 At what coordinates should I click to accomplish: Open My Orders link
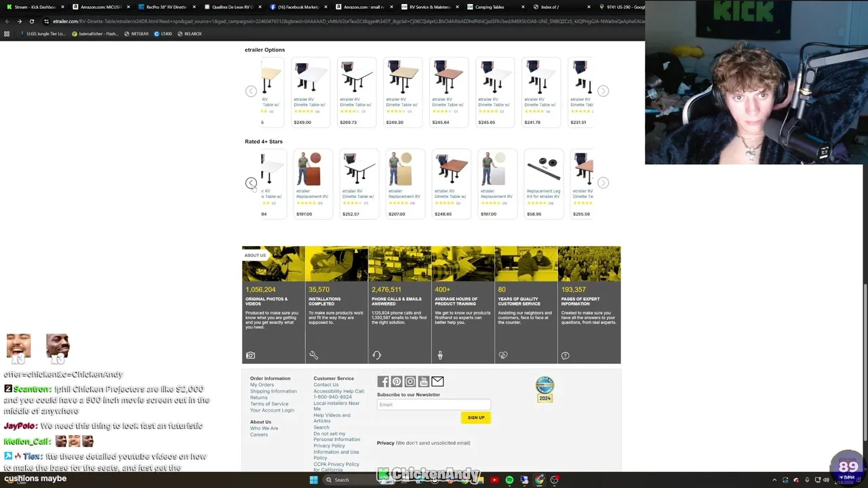pos(262,385)
